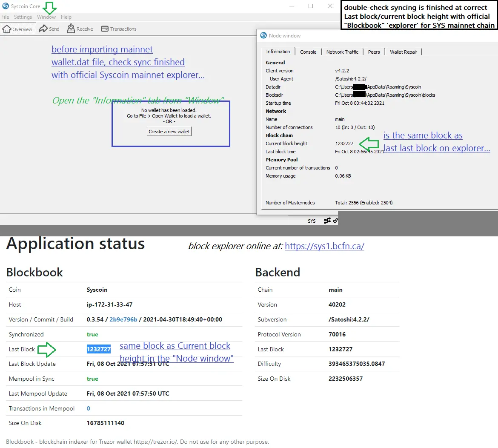Click the Network Name main value
This screenshot has height=448, width=498.
click(340, 119)
